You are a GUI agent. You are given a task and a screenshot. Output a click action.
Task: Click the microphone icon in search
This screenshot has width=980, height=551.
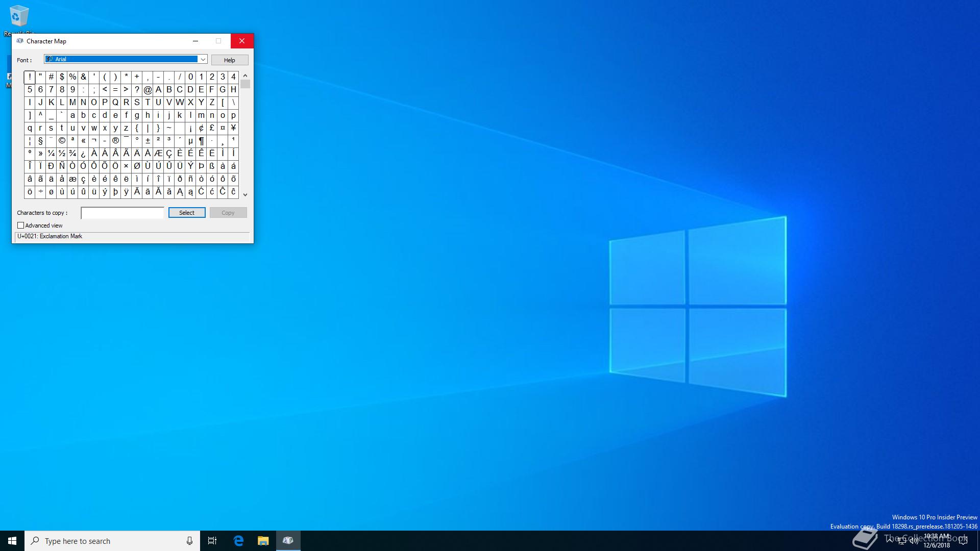[x=189, y=541]
